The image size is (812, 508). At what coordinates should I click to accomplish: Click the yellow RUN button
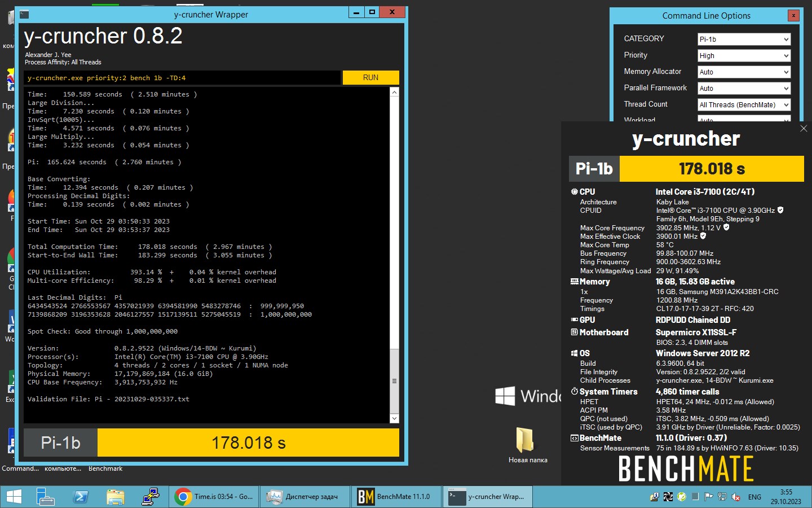tap(370, 77)
